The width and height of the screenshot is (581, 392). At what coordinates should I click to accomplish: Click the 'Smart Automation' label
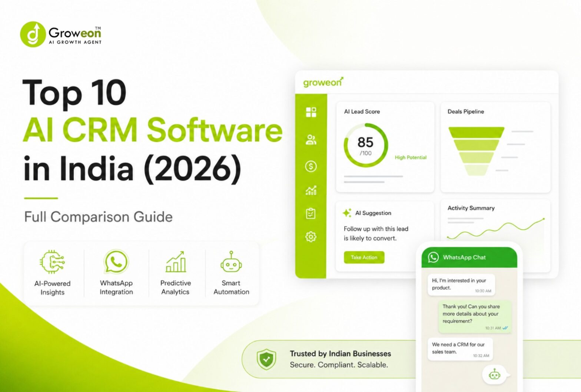pyautogui.click(x=231, y=288)
